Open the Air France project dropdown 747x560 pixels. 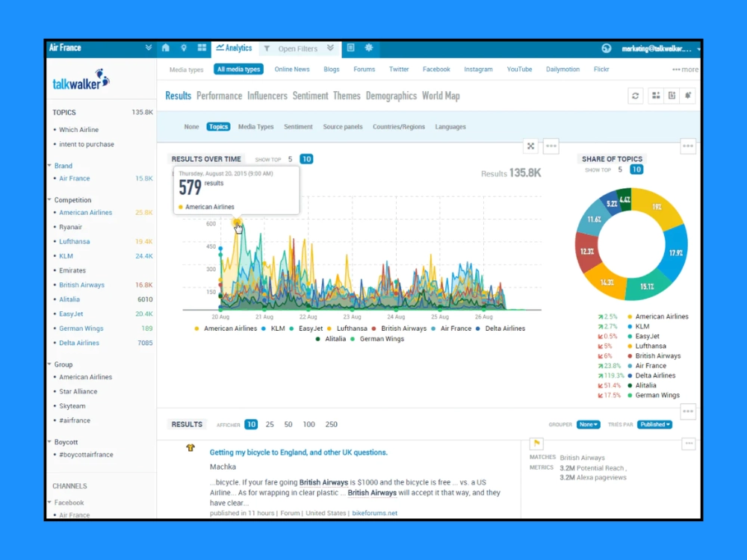click(149, 48)
